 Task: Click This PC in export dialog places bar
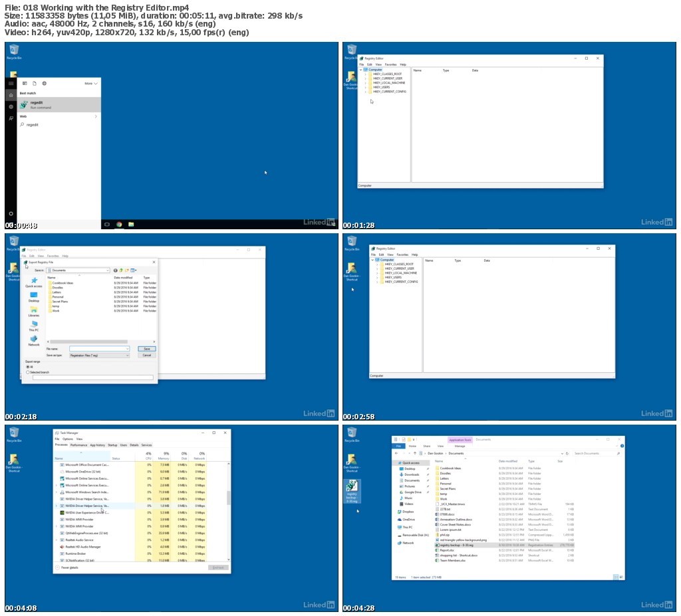coord(34,326)
